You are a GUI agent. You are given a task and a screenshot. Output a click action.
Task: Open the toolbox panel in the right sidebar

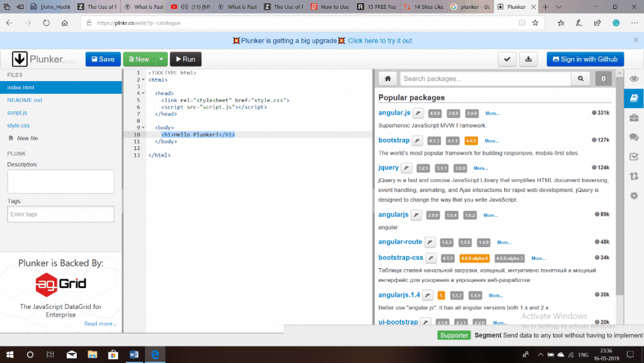[634, 118]
